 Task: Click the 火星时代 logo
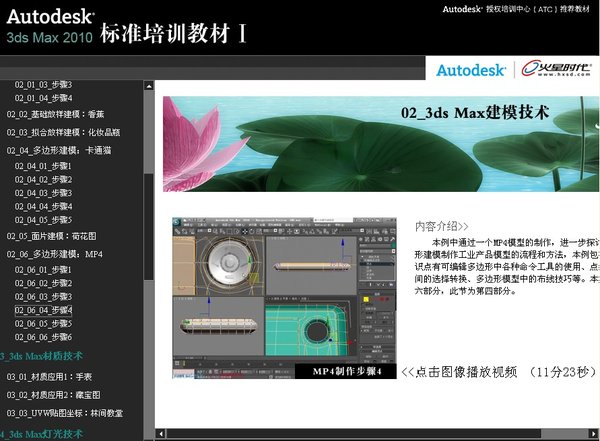tap(557, 69)
